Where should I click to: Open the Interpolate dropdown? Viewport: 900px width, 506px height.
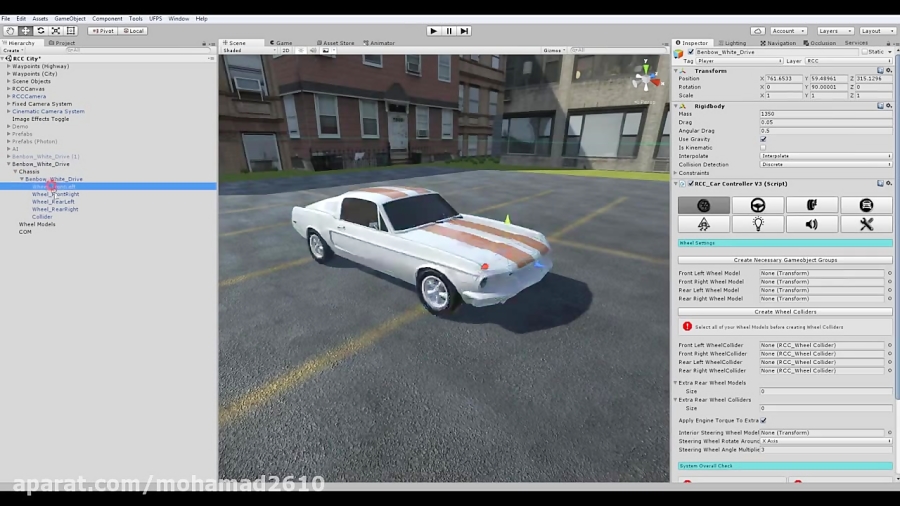tap(826, 156)
